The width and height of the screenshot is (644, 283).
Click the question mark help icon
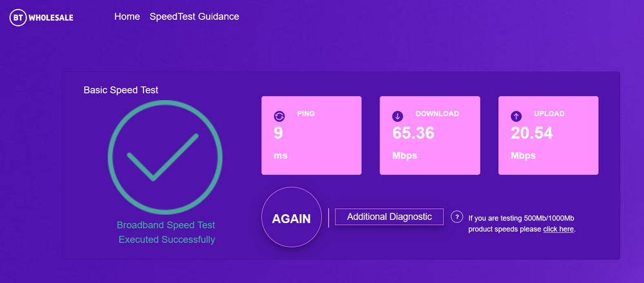[x=457, y=217]
